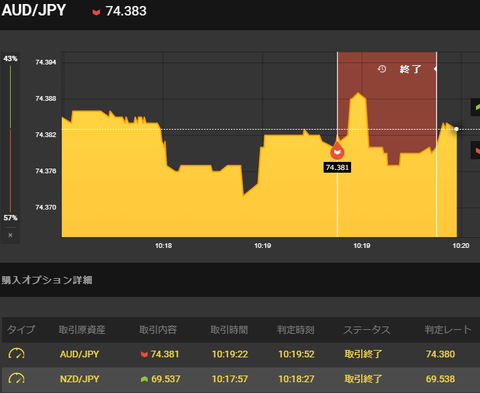Image resolution: width=480 pixels, height=393 pixels.
Task: Click 取引終了 status in NZD/JPY row
Action: pyautogui.click(x=363, y=379)
